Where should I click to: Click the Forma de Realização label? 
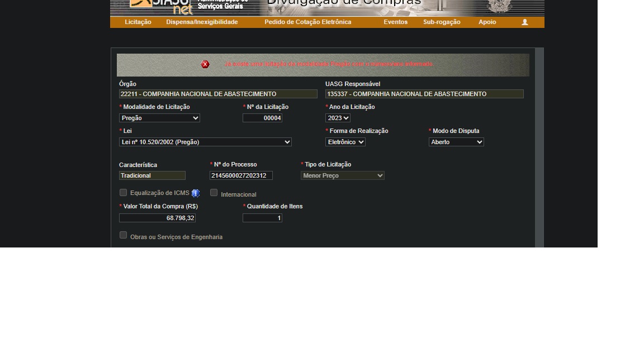point(359,131)
